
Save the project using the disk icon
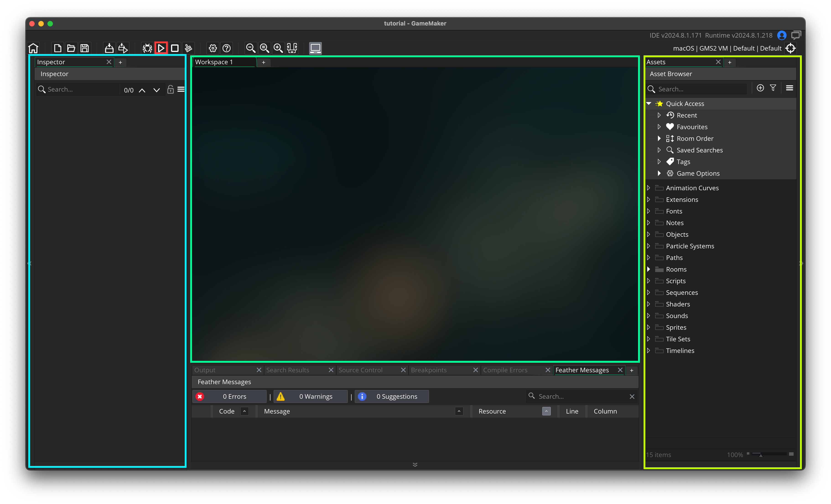tap(85, 48)
